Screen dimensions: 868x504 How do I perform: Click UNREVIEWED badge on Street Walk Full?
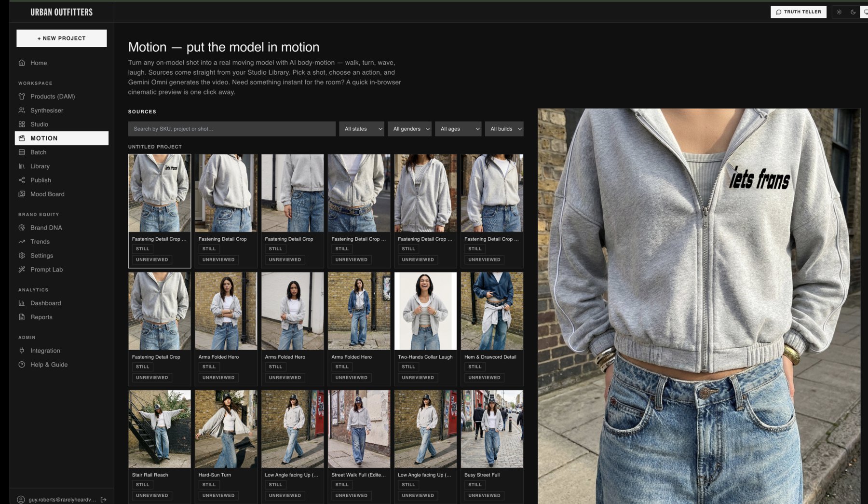click(x=352, y=496)
